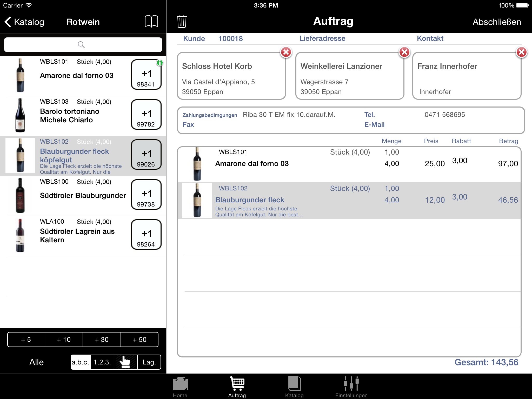Tap the Fax field label

188,124
